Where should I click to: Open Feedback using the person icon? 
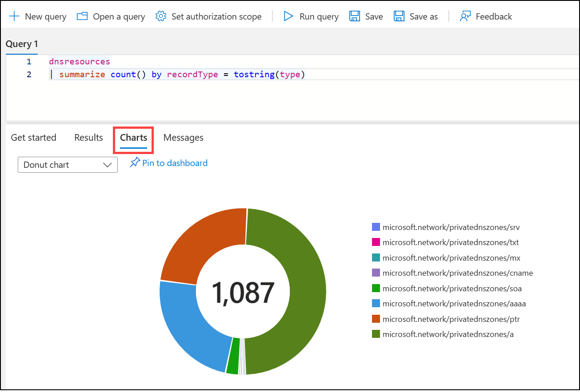tap(464, 16)
